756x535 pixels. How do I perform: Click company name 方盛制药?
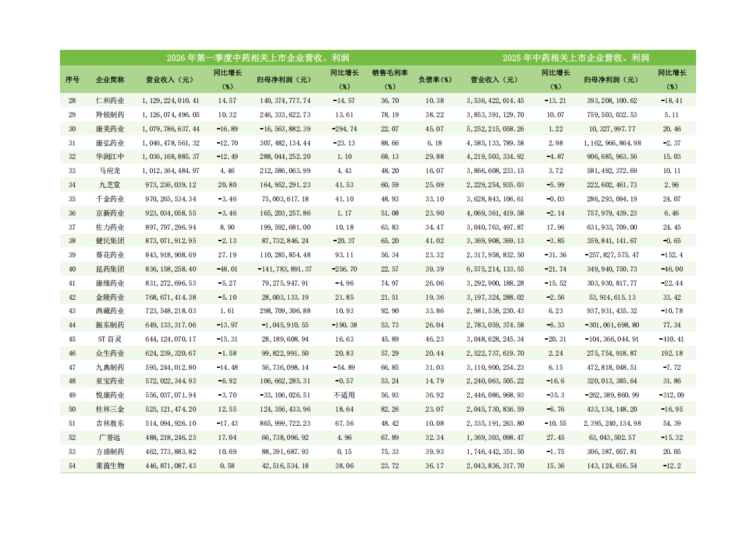tap(110, 451)
